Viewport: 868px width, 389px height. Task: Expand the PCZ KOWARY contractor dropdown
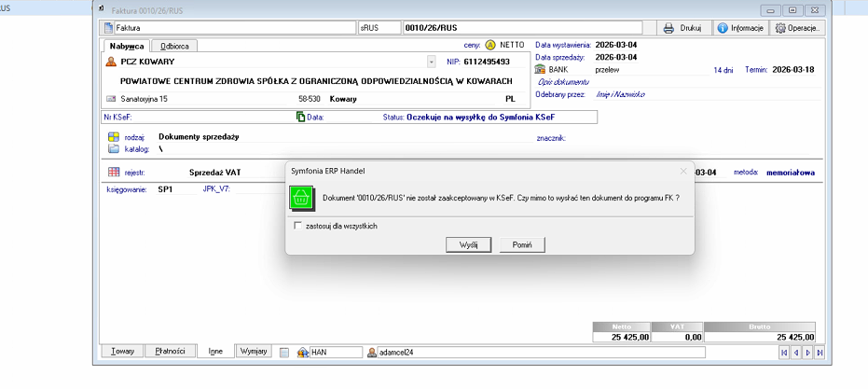[431, 62]
